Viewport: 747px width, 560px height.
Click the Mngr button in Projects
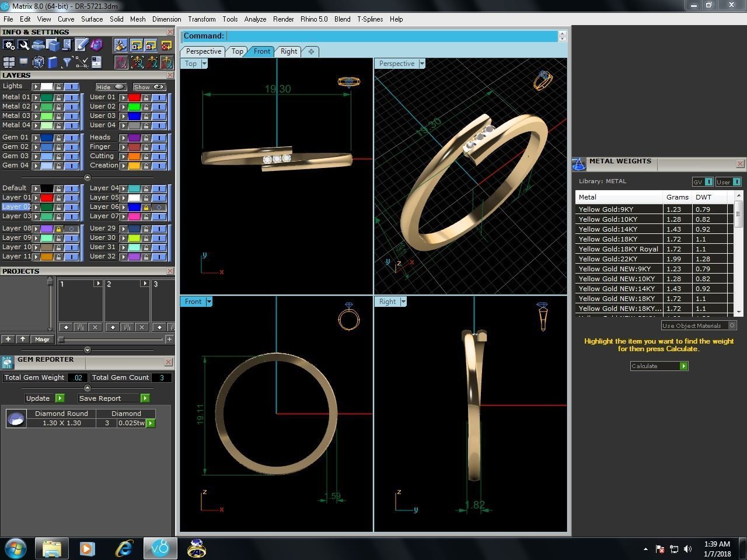click(42, 339)
